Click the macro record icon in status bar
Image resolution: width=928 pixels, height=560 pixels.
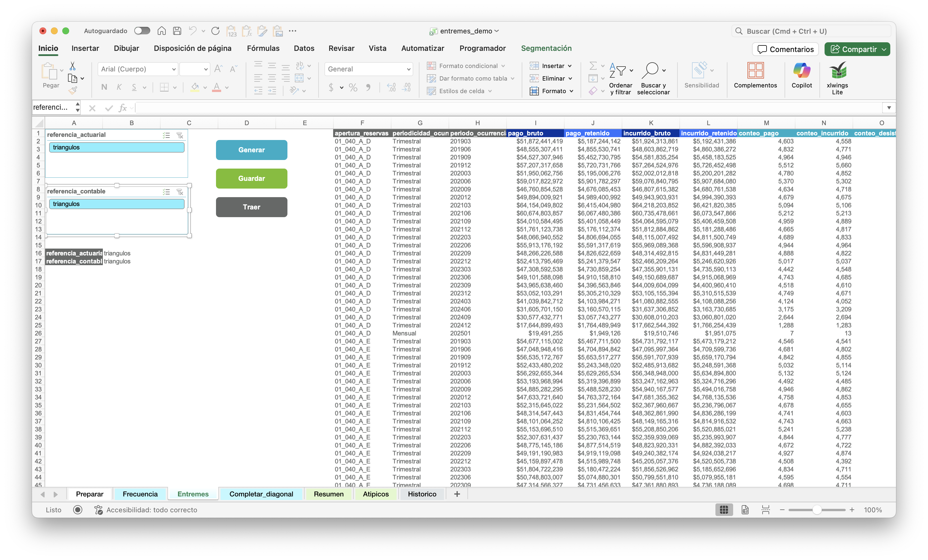[x=78, y=509]
